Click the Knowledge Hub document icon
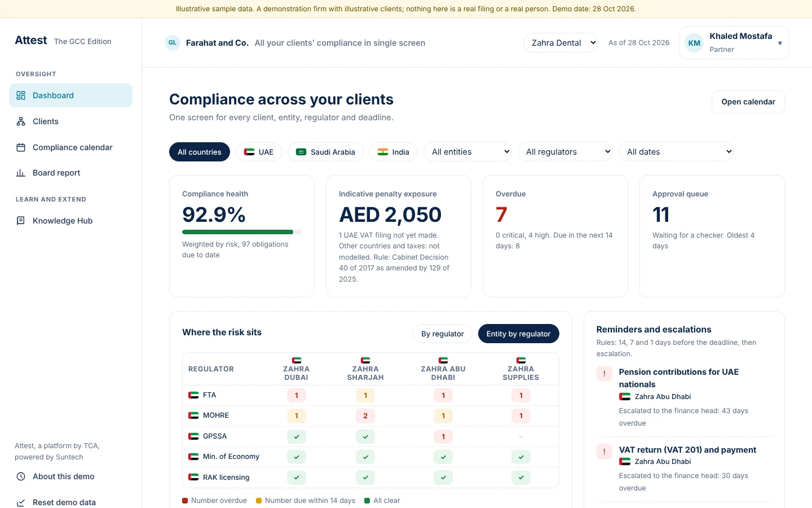Image resolution: width=812 pixels, height=508 pixels. pyautogui.click(x=21, y=221)
